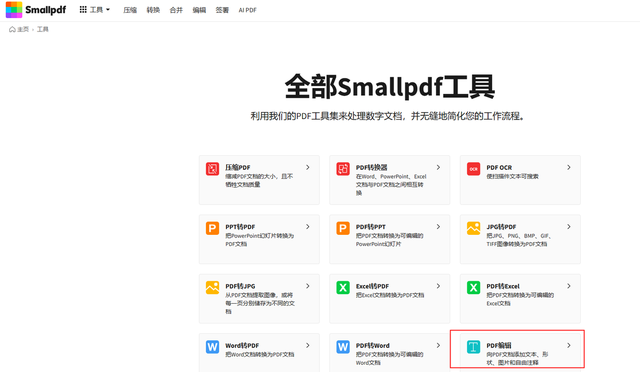Click the grid icon next to 工具
The width and height of the screenshot is (640, 372).
pyautogui.click(x=83, y=9)
